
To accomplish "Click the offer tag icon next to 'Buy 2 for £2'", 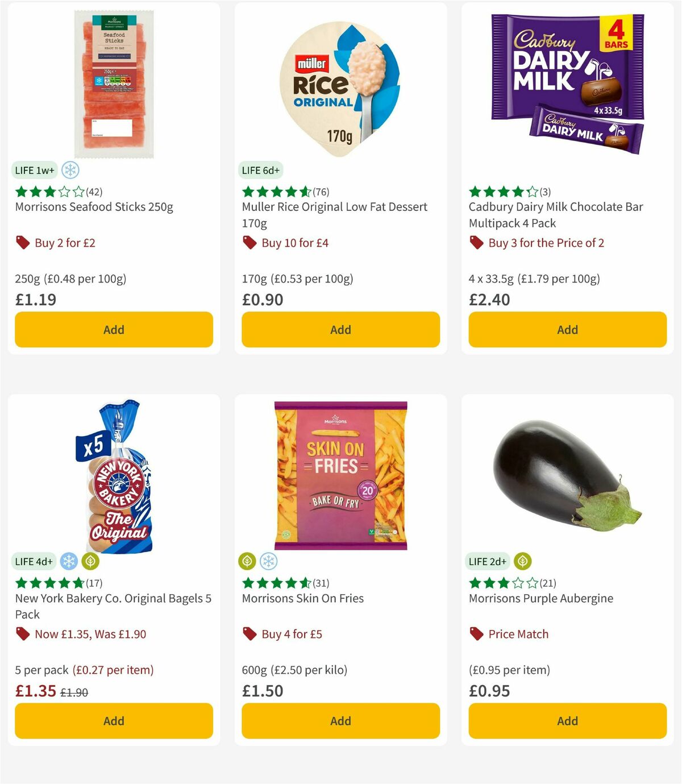I will click(23, 242).
